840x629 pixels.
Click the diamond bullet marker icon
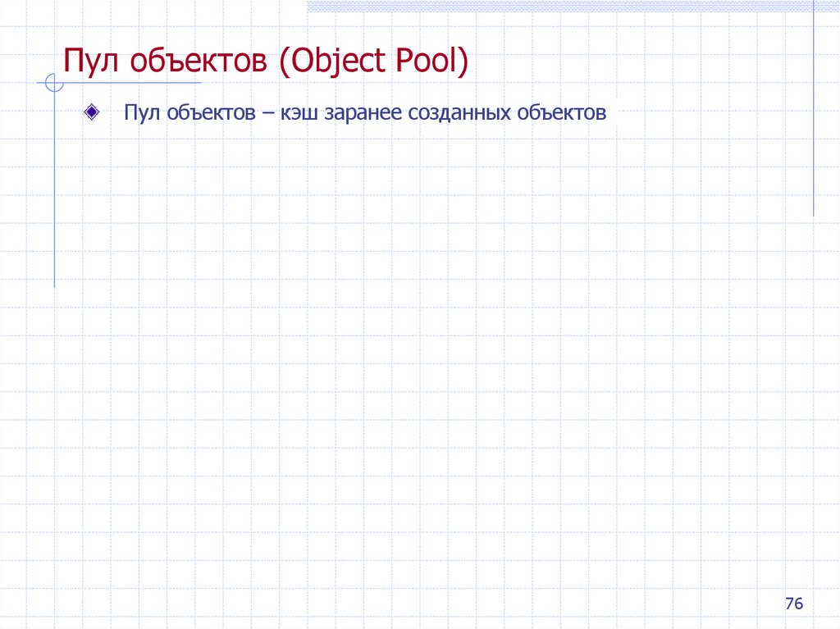click(x=90, y=112)
